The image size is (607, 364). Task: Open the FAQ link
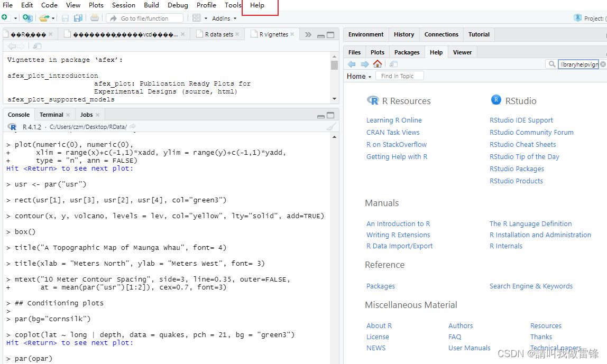tap(455, 337)
